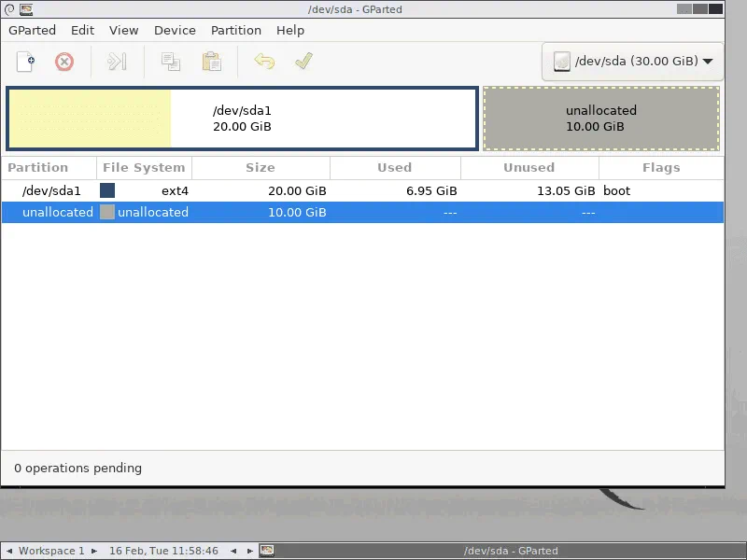The width and height of the screenshot is (747, 560).
Task: Open the Partition menu
Action: pos(235,30)
